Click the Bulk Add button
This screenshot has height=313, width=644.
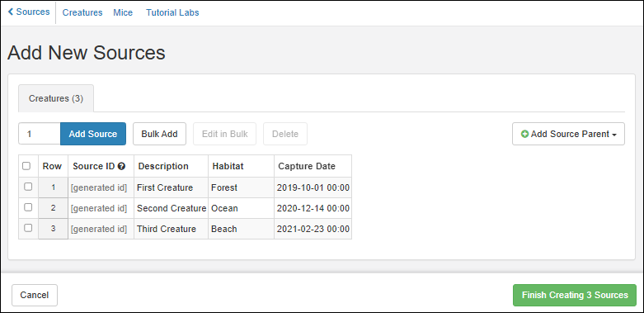tap(159, 134)
